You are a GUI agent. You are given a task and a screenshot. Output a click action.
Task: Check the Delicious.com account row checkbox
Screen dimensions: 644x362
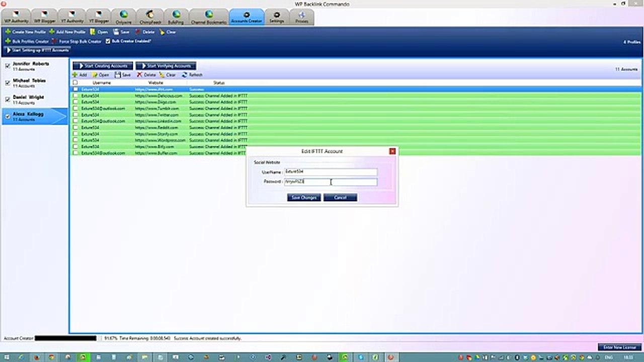pyautogui.click(x=75, y=96)
